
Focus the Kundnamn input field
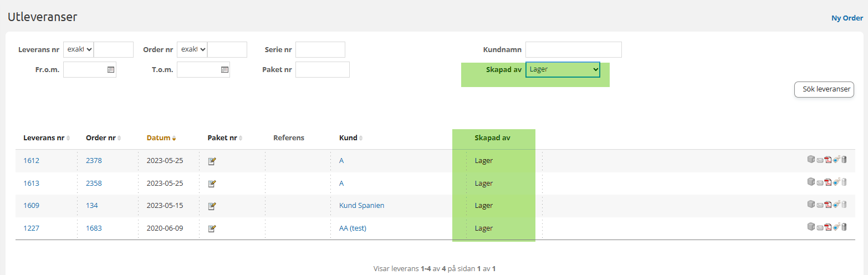tap(573, 49)
